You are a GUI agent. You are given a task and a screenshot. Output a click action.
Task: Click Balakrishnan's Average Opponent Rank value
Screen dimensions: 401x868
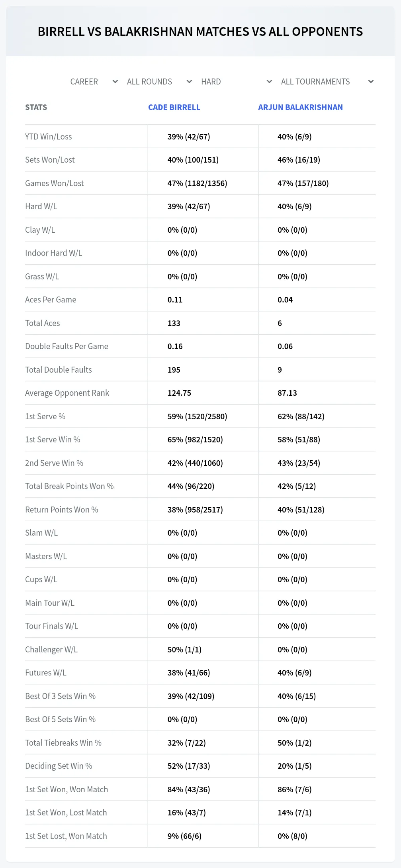(287, 393)
